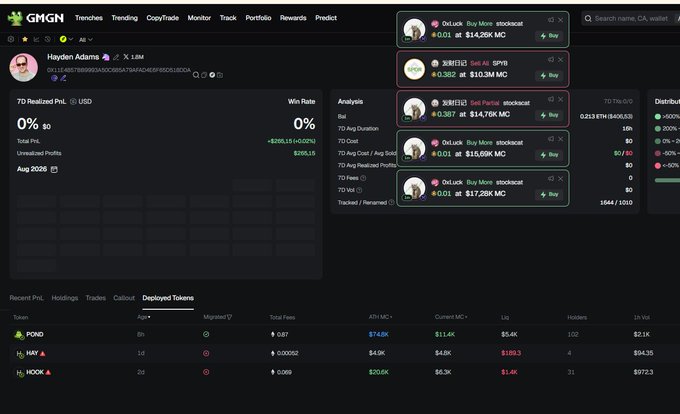Click the camera share icon after address
Image resolution: width=680 pixels, height=414 pixels.
coord(220,75)
